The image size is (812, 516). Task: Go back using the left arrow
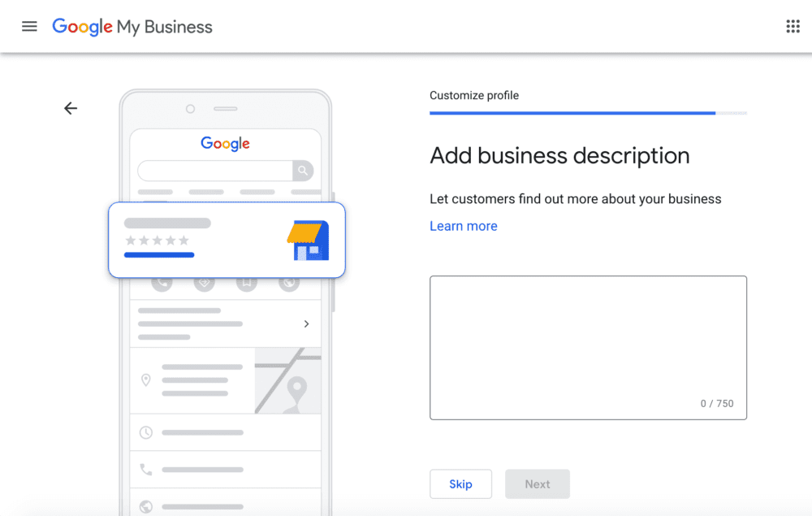(71, 108)
